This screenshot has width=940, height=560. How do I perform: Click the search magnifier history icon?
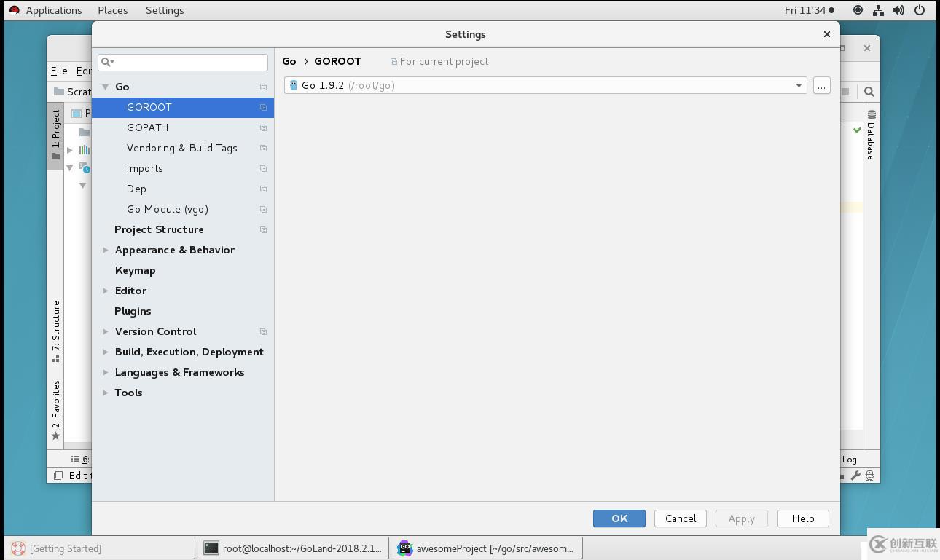[x=107, y=62]
